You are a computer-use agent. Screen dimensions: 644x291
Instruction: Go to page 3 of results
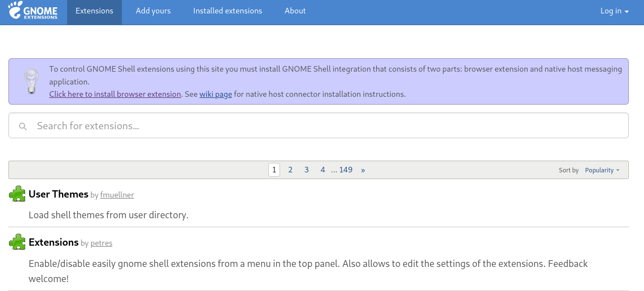(x=306, y=170)
